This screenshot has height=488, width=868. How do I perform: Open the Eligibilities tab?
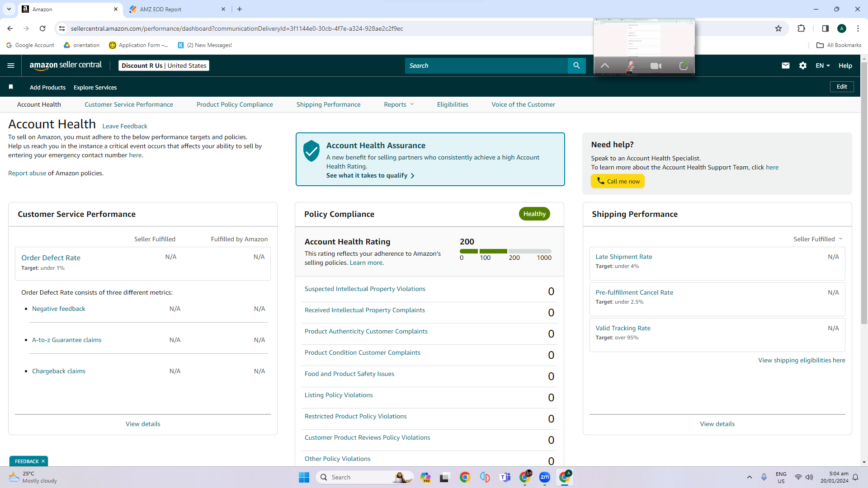453,104
